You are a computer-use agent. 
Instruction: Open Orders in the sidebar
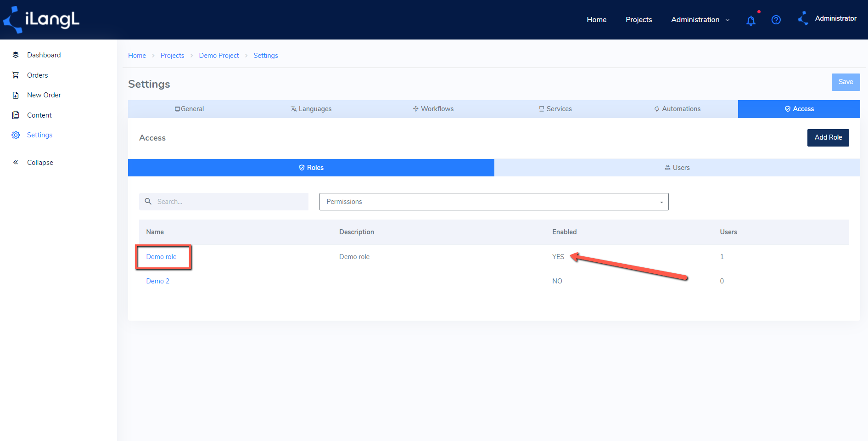pos(37,75)
